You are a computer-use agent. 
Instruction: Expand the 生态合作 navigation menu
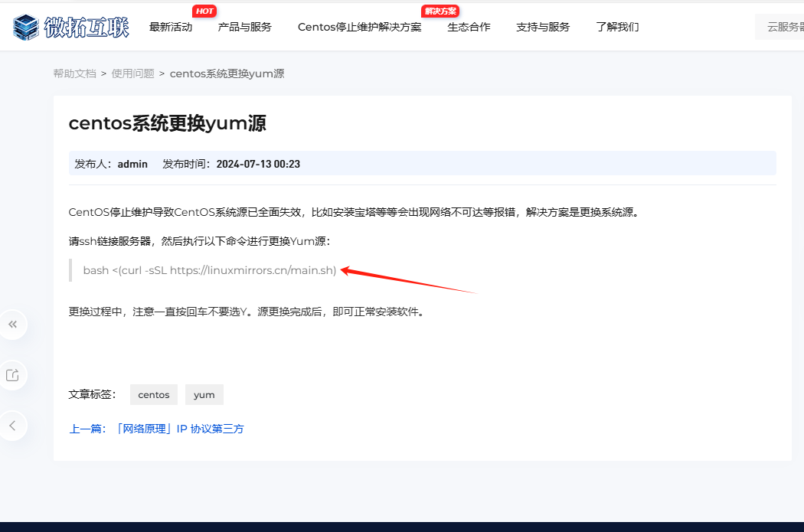pyautogui.click(x=469, y=27)
